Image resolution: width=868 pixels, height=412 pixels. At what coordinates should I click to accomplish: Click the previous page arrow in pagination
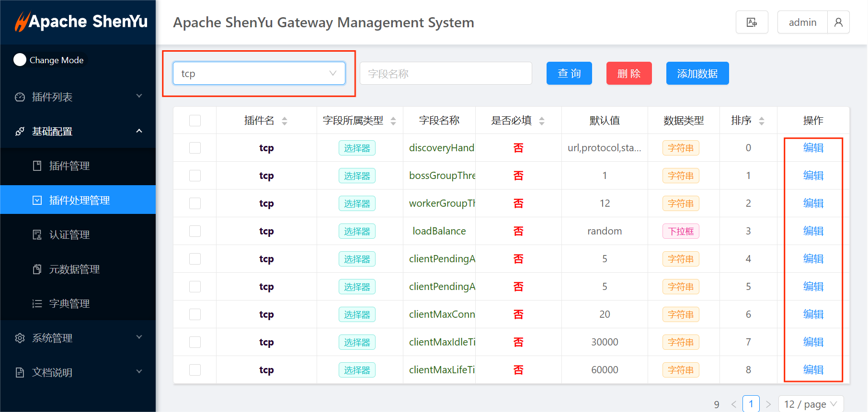pyautogui.click(x=734, y=404)
